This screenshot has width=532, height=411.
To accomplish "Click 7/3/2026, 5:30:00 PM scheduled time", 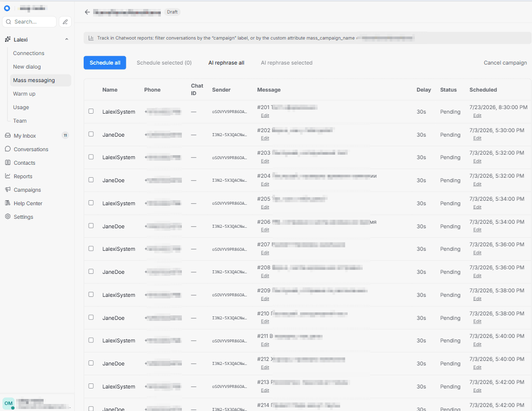I will point(497,130).
